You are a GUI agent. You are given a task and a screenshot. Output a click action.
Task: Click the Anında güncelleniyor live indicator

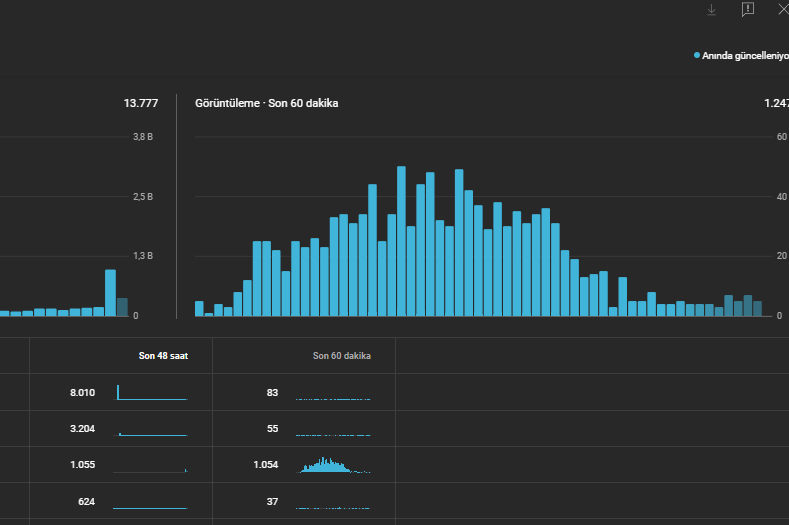(741, 55)
